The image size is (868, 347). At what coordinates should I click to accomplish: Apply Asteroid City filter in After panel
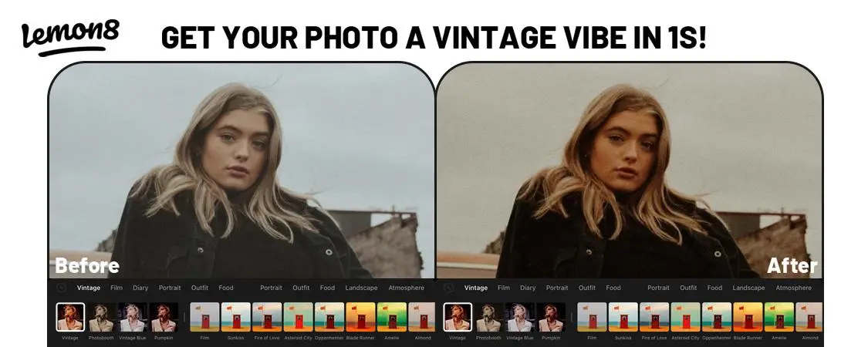[685, 317]
